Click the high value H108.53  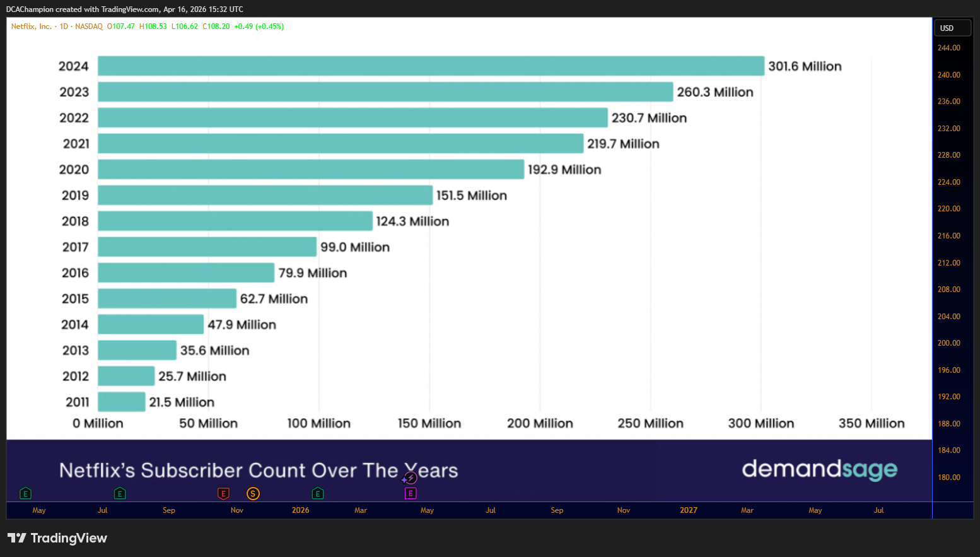(153, 26)
